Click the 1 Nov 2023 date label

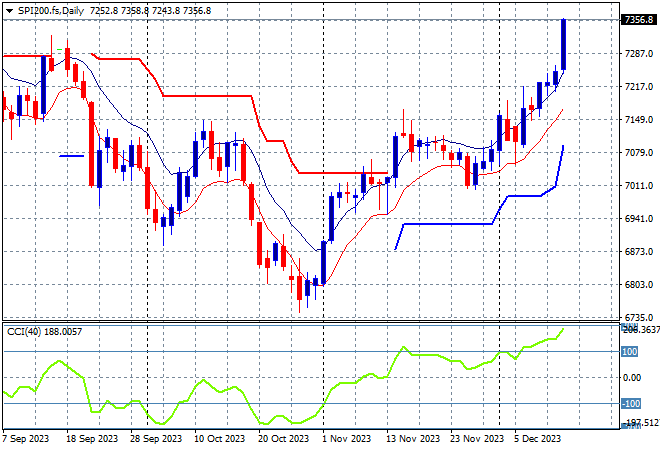coord(348,438)
